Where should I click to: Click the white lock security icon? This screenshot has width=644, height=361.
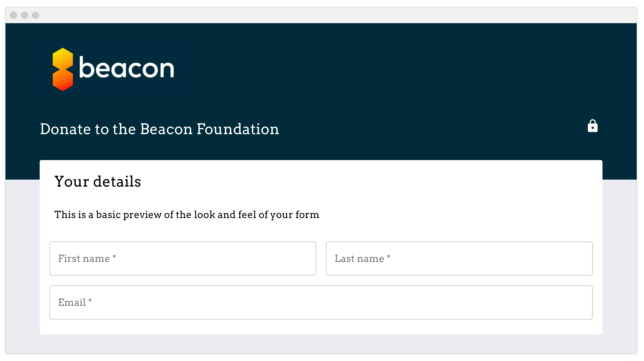(x=592, y=126)
